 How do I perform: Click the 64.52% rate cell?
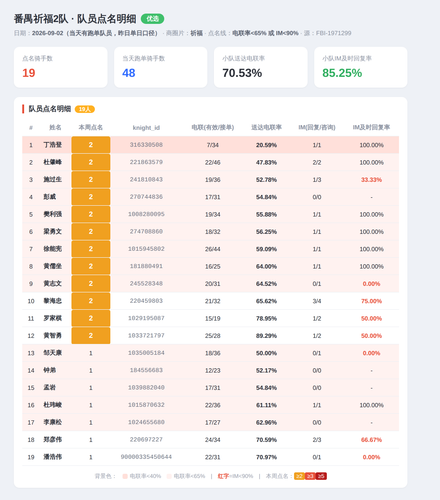tap(266, 284)
